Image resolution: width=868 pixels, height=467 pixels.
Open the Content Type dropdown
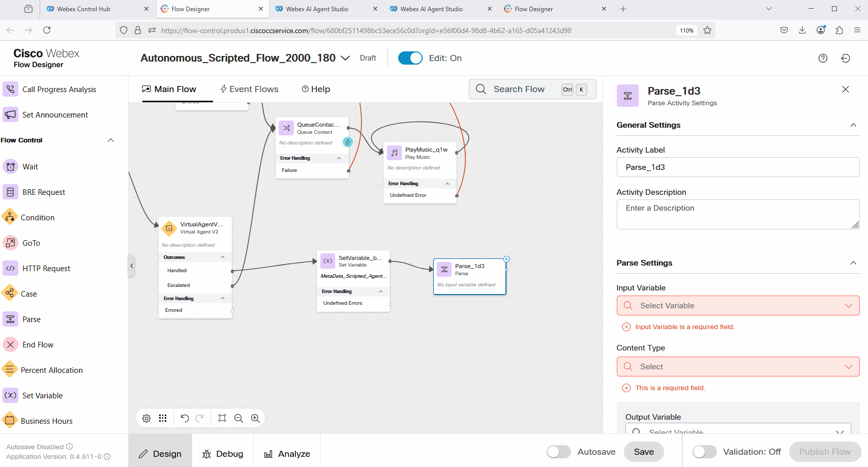point(738,367)
